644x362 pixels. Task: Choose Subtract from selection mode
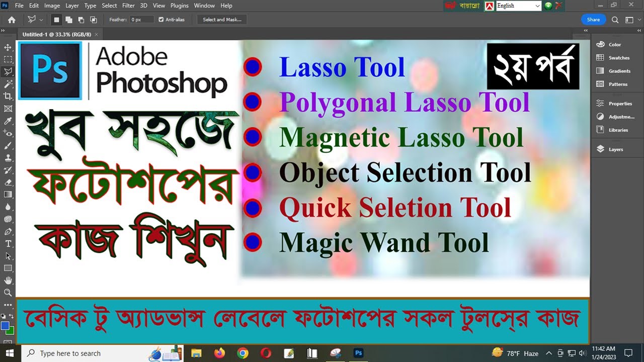(x=81, y=20)
